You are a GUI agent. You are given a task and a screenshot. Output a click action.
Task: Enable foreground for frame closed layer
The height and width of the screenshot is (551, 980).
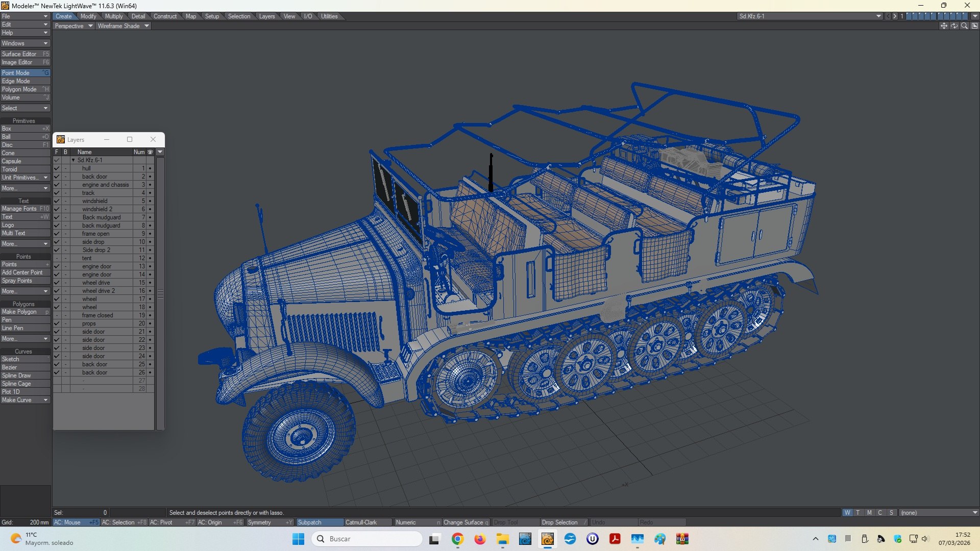[57, 315]
